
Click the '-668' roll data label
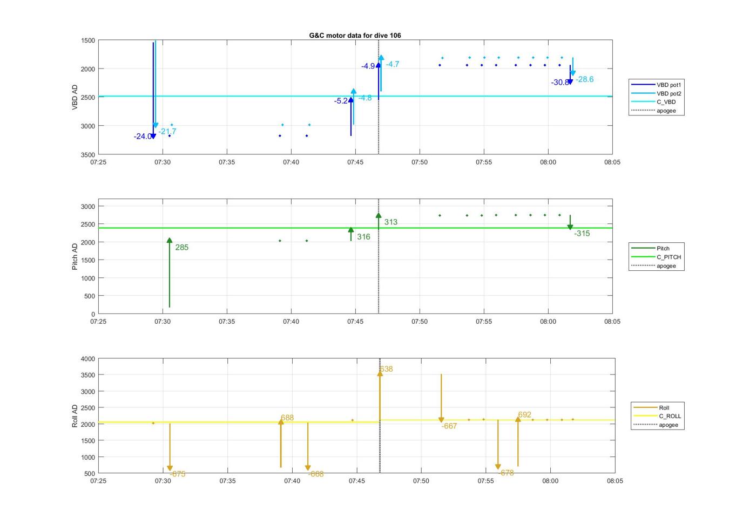point(316,474)
